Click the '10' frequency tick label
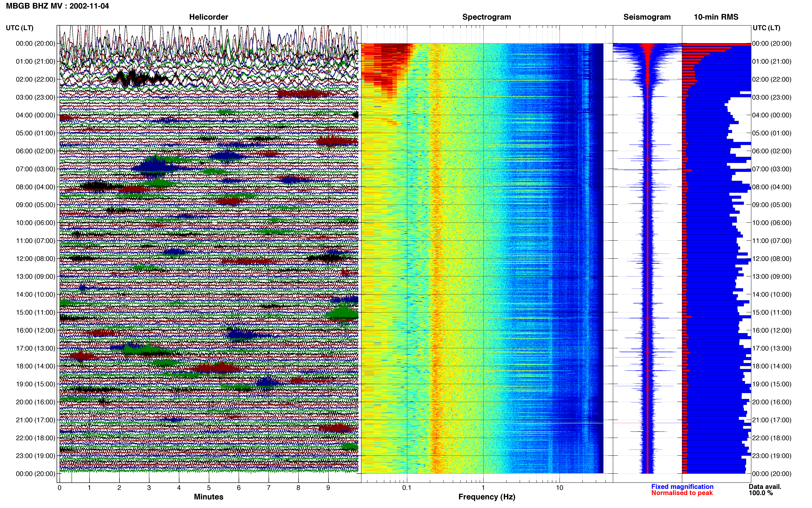The image size is (812, 508). 559,488
